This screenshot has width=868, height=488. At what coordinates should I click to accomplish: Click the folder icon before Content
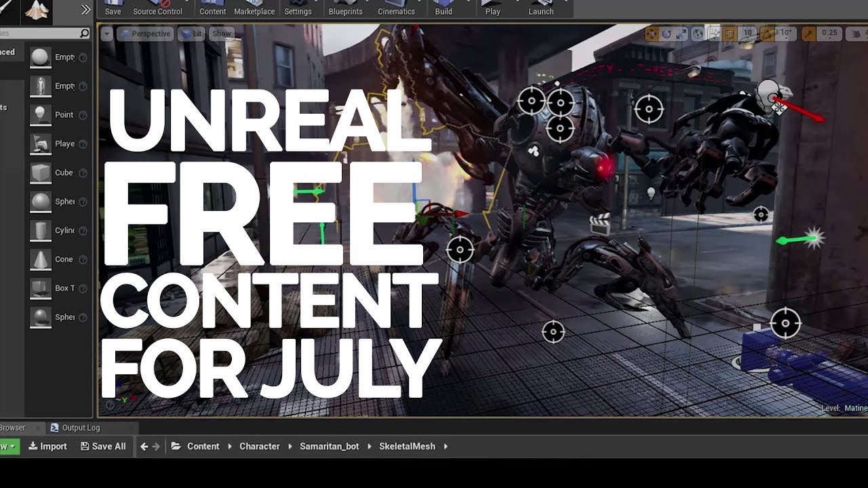click(x=176, y=446)
